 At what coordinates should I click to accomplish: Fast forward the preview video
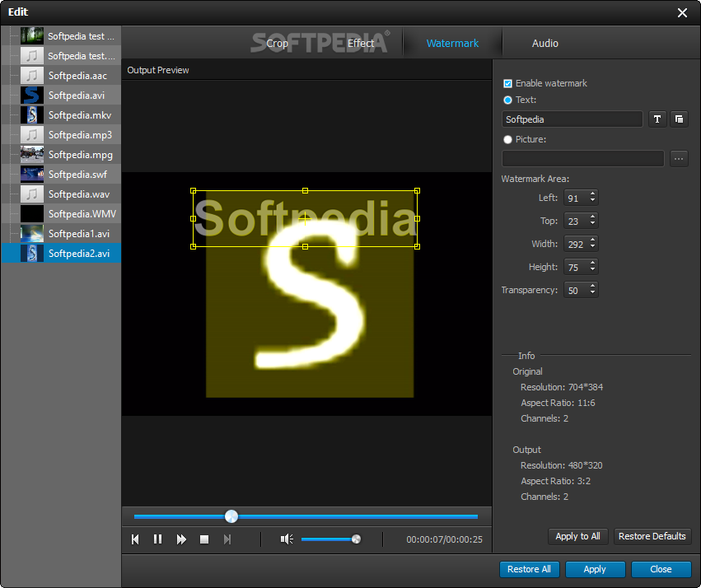click(181, 539)
